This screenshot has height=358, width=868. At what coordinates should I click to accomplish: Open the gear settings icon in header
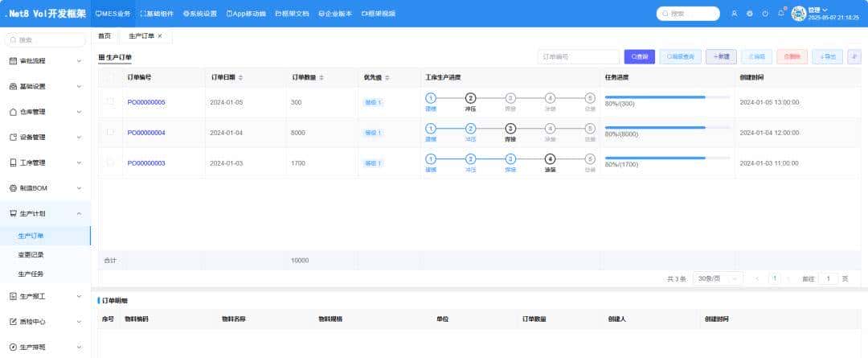(x=750, y=14)
